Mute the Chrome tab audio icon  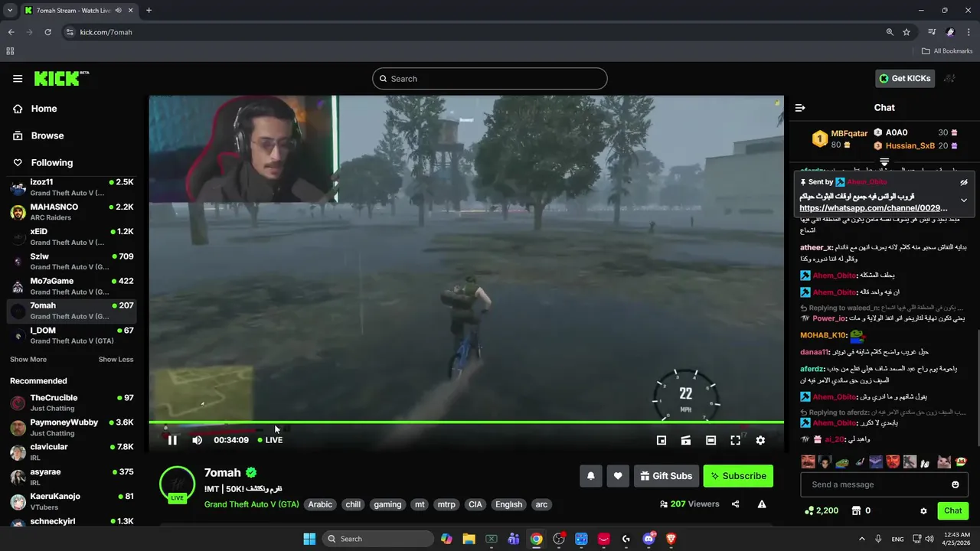(x=119, y=10)
